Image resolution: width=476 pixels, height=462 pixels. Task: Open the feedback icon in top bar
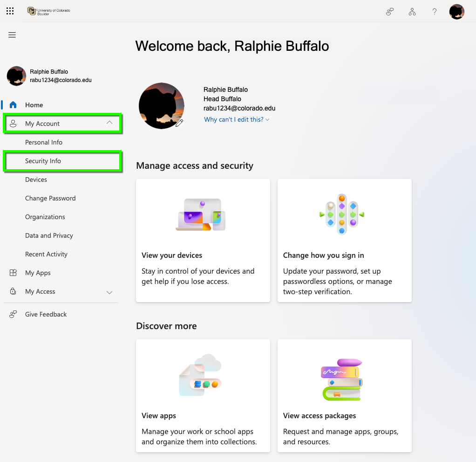(x=390, y=12)
